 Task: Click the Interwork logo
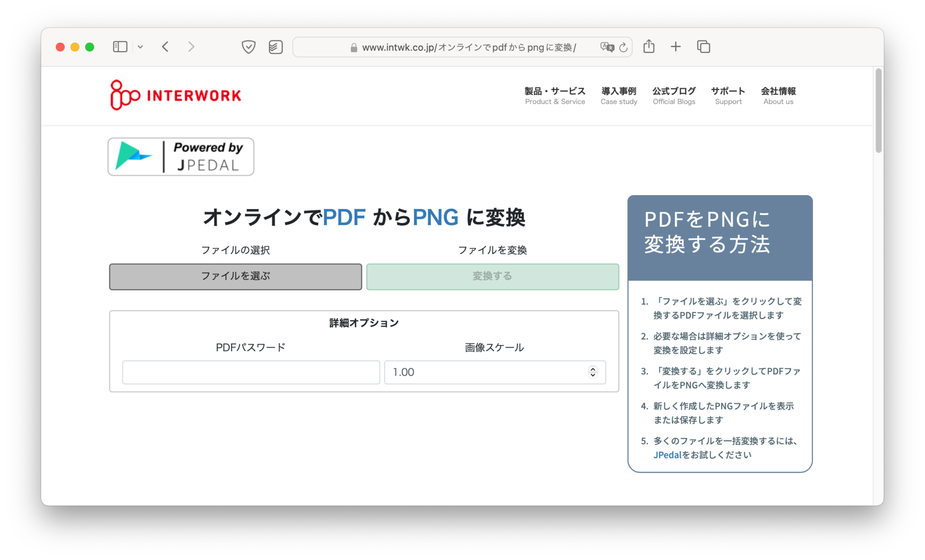pos(176,95)
